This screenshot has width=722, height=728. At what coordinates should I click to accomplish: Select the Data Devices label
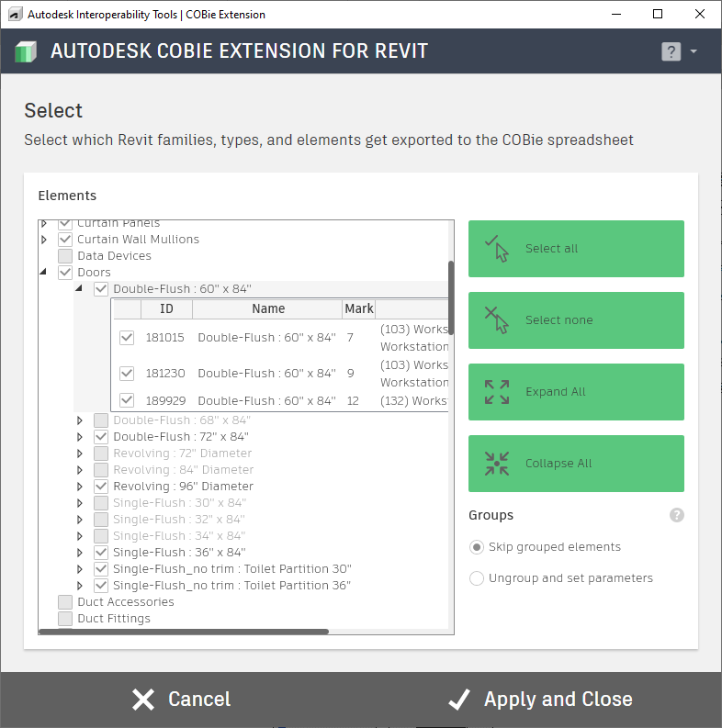tap(114, 256)
